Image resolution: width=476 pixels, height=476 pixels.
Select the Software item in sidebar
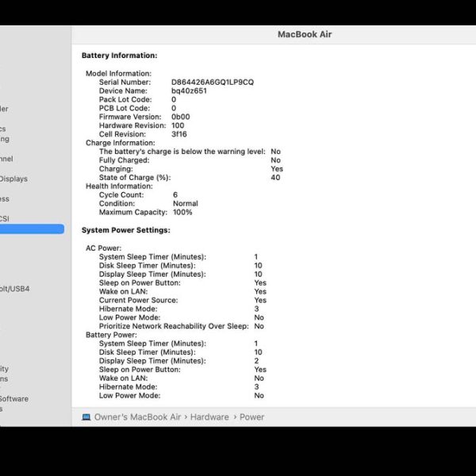[14, 398]
